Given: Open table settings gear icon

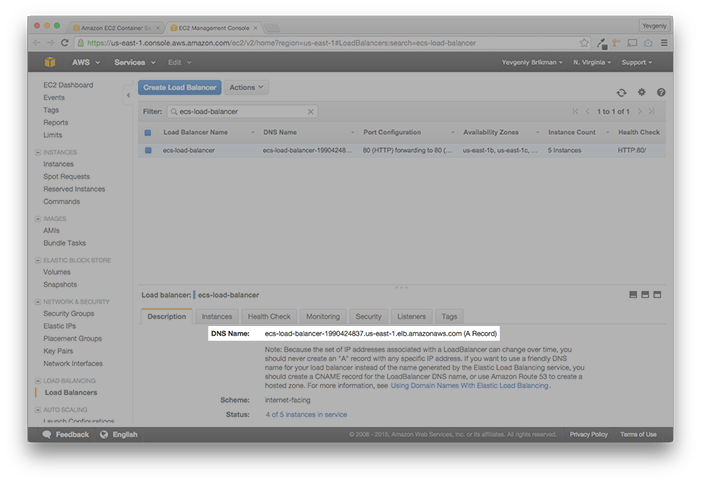Looking at the screenshot, I should pyautogui.click(x=642, y=92).
